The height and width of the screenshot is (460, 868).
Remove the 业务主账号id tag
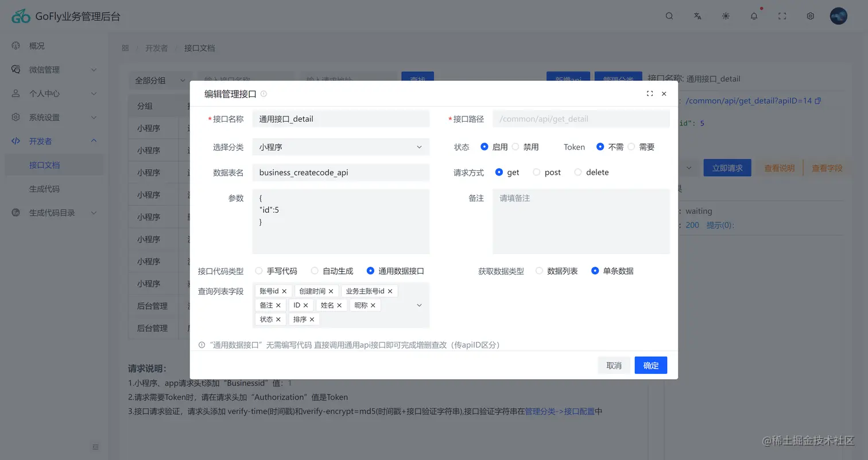(390, 291)
